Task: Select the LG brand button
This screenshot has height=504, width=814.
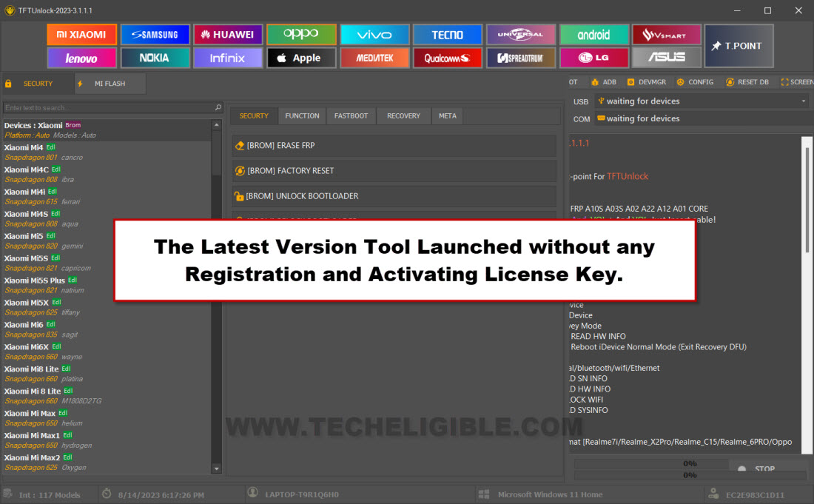Action: pyautogui.click(x=594, y=58)
